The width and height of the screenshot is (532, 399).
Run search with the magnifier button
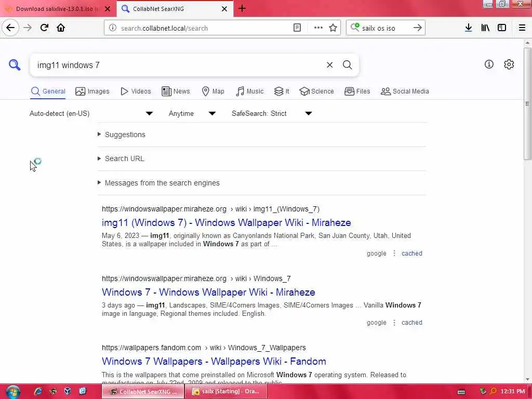click(x=347, y=65)
